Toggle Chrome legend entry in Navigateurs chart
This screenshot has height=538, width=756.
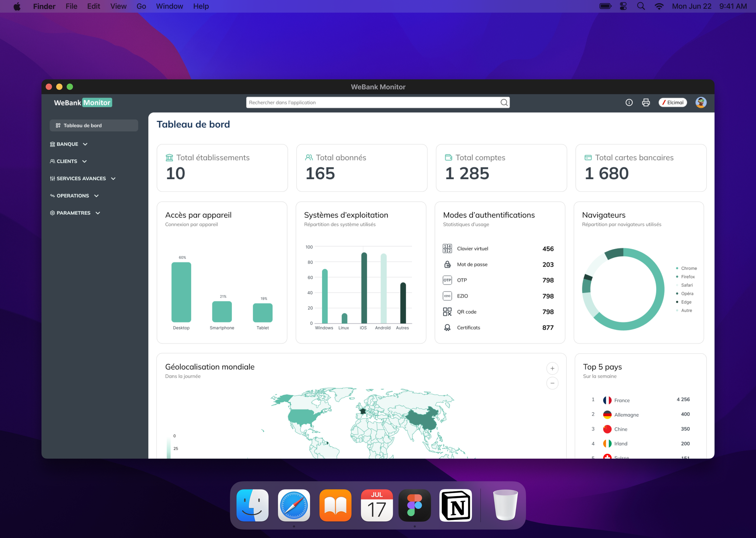(689, 268)
